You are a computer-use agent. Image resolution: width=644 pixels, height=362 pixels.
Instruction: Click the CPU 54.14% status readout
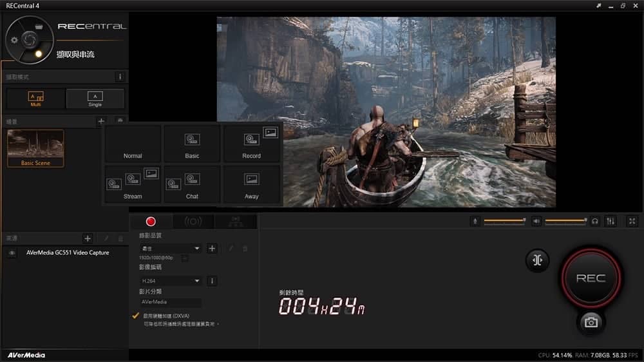click(x=555, y=355)
